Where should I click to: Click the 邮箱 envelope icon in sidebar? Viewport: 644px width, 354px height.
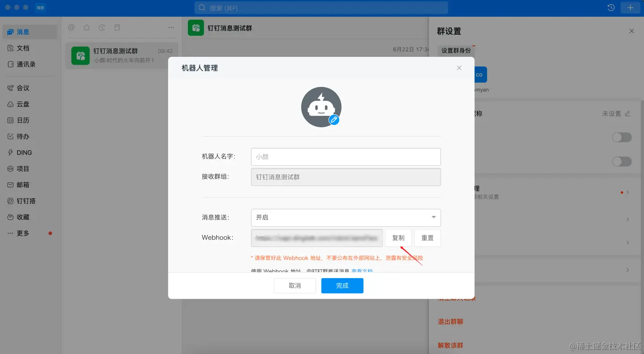point(10,185)
